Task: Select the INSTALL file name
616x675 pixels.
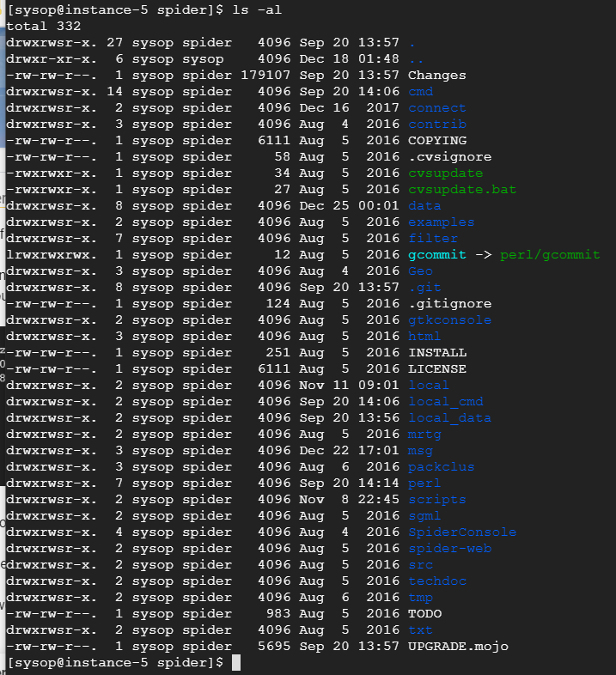Action: (x=436, y=353)
